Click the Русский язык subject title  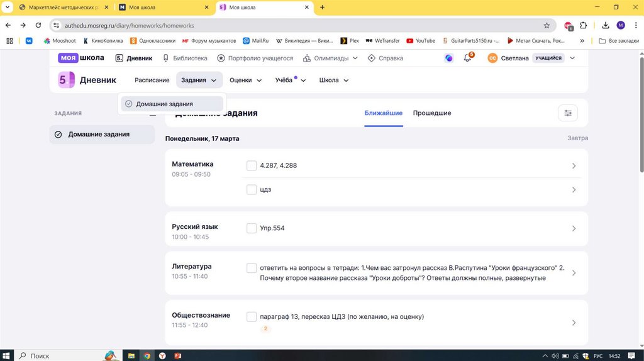coord(195,226)
